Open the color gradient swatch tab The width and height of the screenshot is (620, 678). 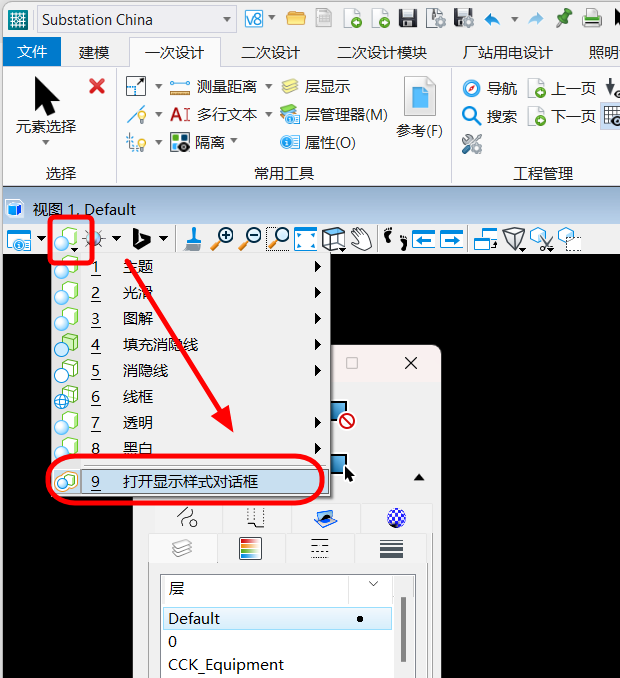click(x=250, y=548)
